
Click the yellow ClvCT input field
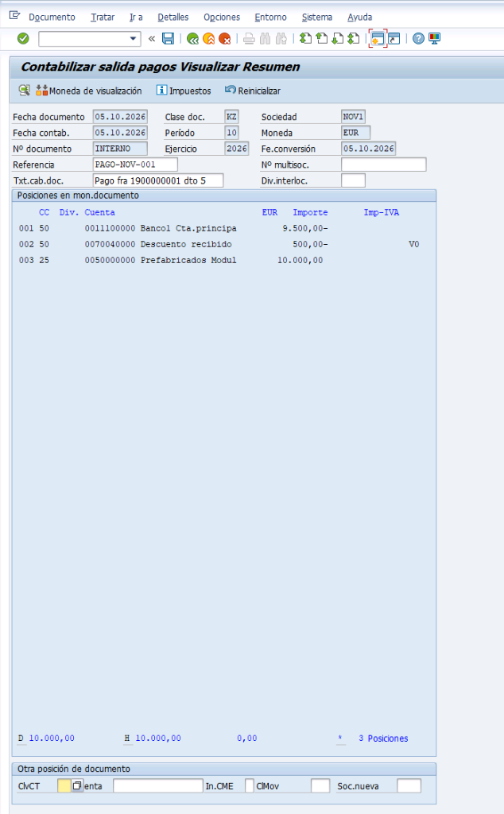[x=64, y=785]
